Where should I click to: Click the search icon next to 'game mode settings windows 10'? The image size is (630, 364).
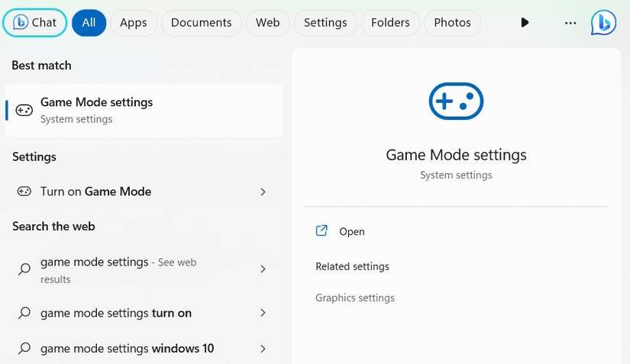point(24,349)
